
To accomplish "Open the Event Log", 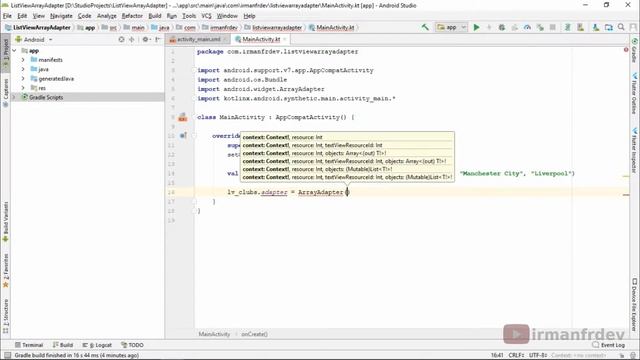I will tap(609, 345).
